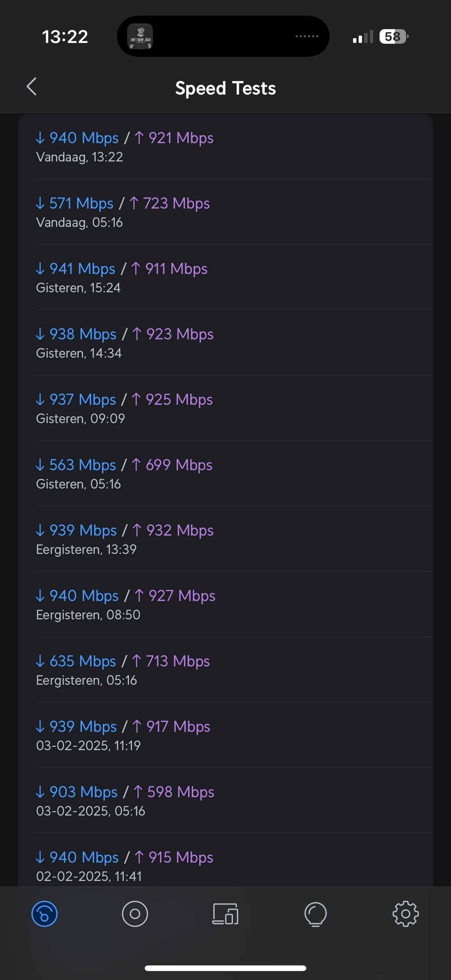Tap the battery indicator showing 58

click(x=394, y=37)
